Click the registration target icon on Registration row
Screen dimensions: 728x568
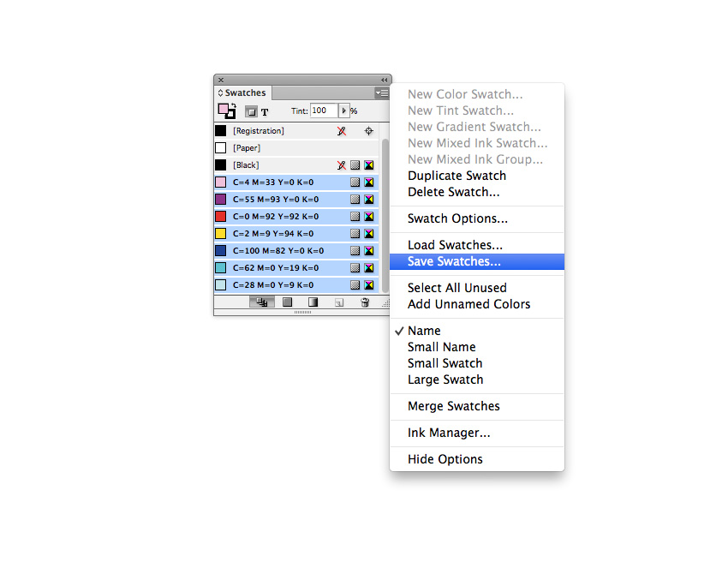(x=368, y=131)
